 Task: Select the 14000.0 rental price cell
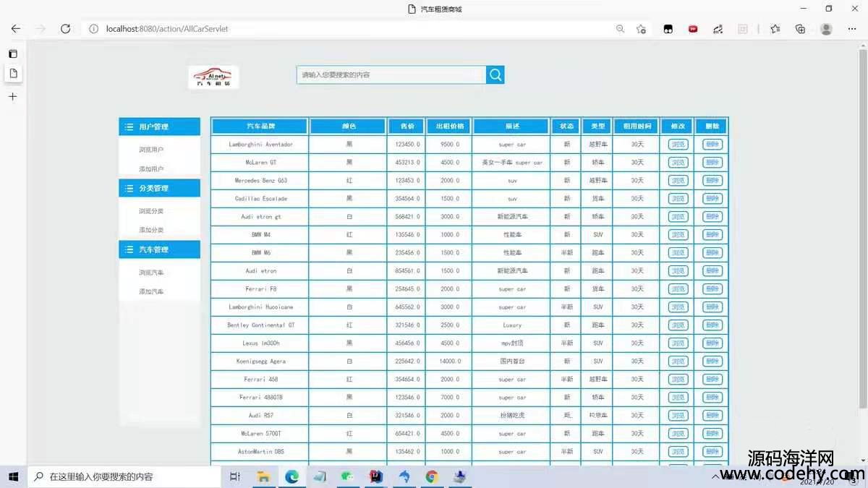[x=448, y=361]
